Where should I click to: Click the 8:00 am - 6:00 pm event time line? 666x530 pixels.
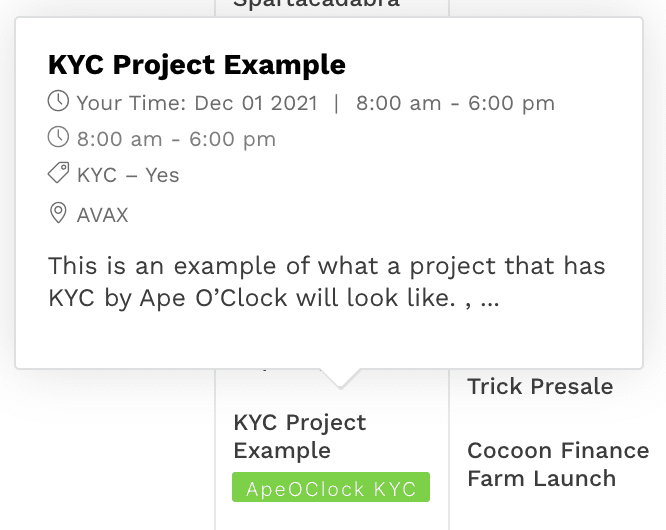point(176,139)
